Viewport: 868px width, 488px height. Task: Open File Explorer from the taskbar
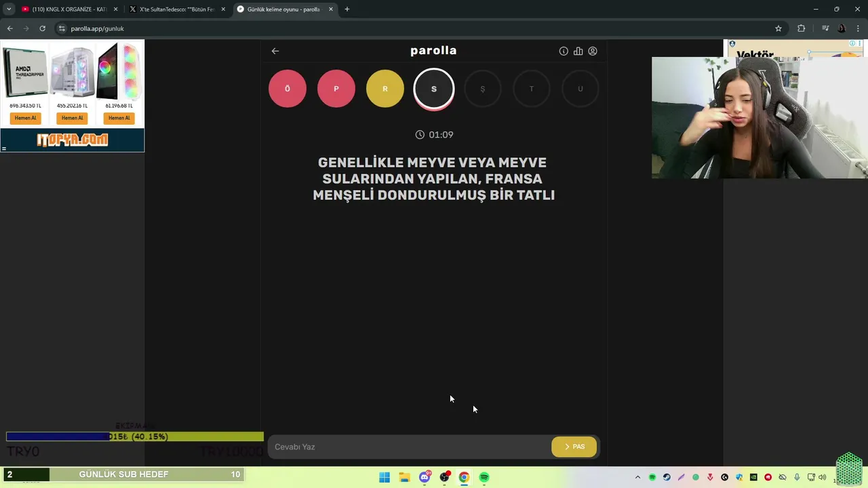404,477
